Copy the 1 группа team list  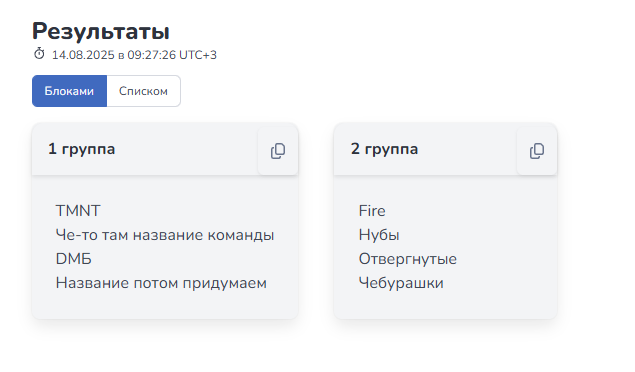(278, 151)
